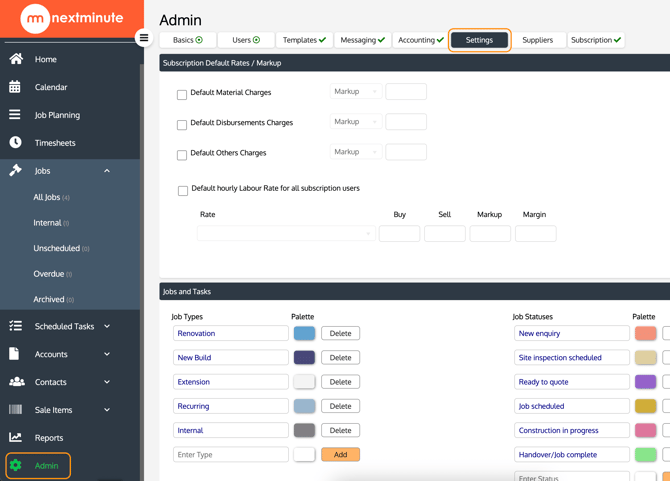This screenshot has height=481, width=670.
Task: Tick the Default Disbursements Charges checkbox
Action: click(x=182, y=125)
